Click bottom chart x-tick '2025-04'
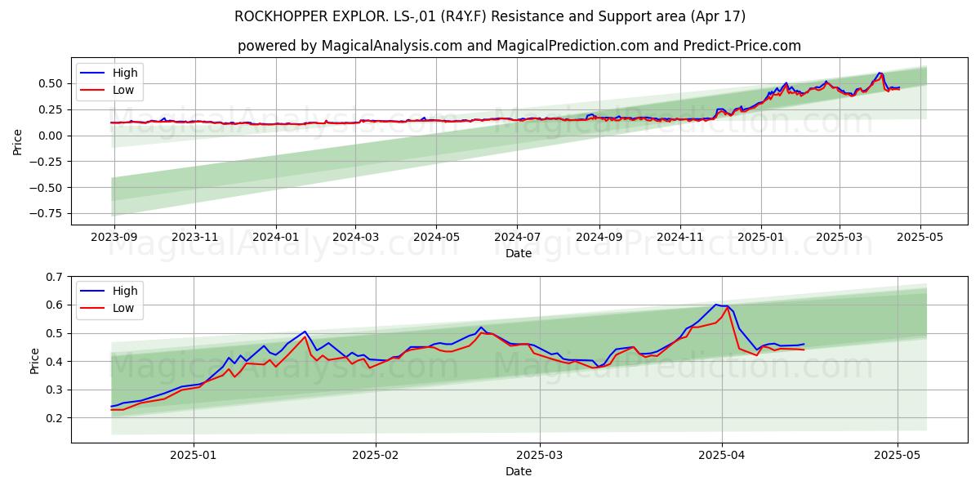Screen dimensions: 980x490 [x=722, y=455]
